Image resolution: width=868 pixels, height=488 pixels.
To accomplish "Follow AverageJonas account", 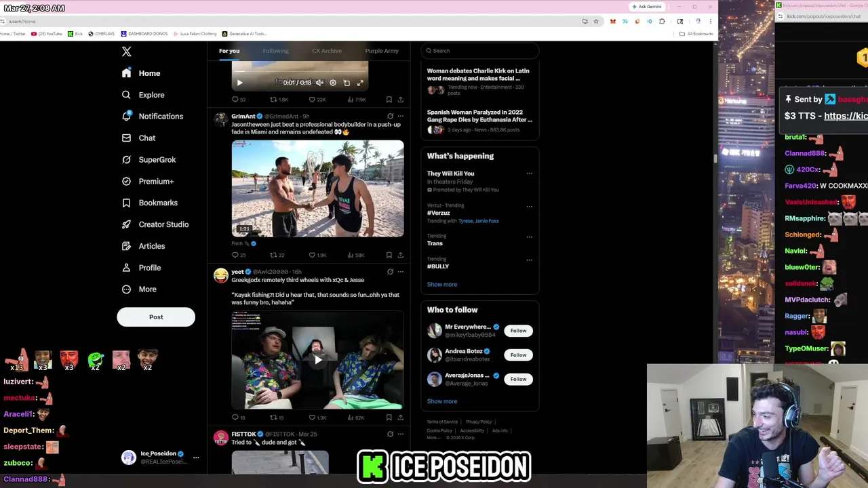I will point(518,380).
